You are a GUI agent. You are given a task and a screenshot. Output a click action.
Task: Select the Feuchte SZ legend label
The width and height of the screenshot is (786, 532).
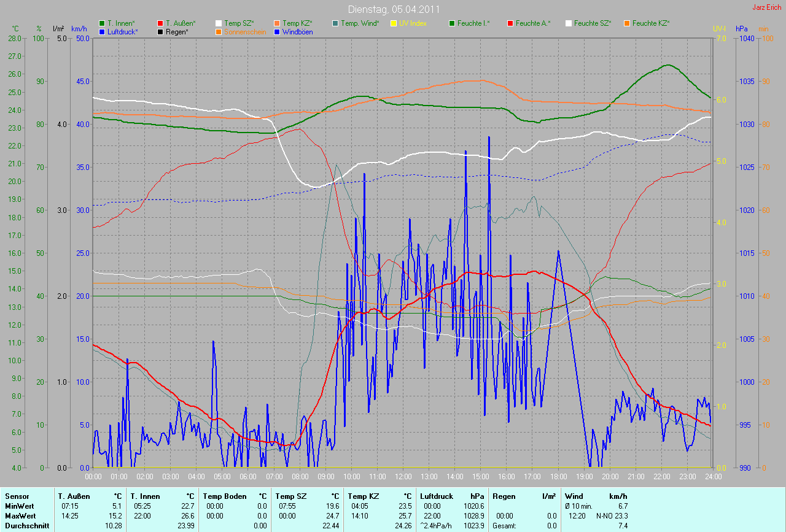coord(593,23)
